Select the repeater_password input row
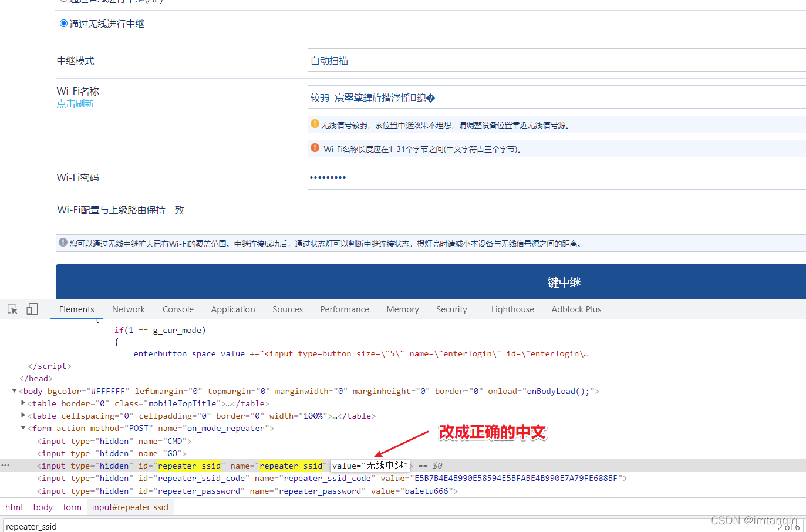This screenshot has height=532, width=806. 247,491
